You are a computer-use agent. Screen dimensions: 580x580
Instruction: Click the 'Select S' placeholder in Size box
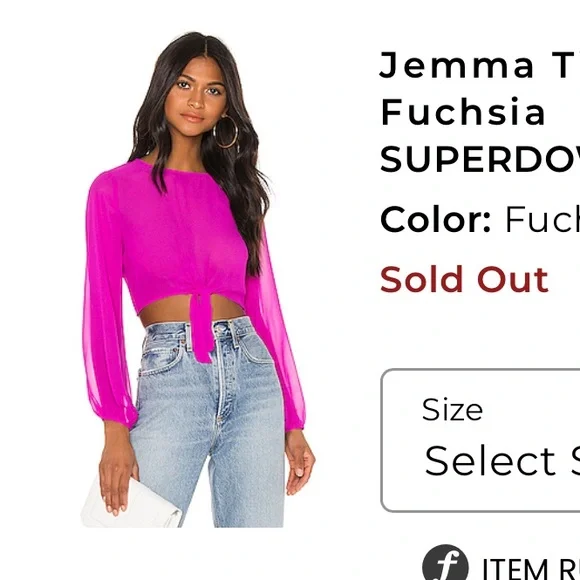[502, 461]
